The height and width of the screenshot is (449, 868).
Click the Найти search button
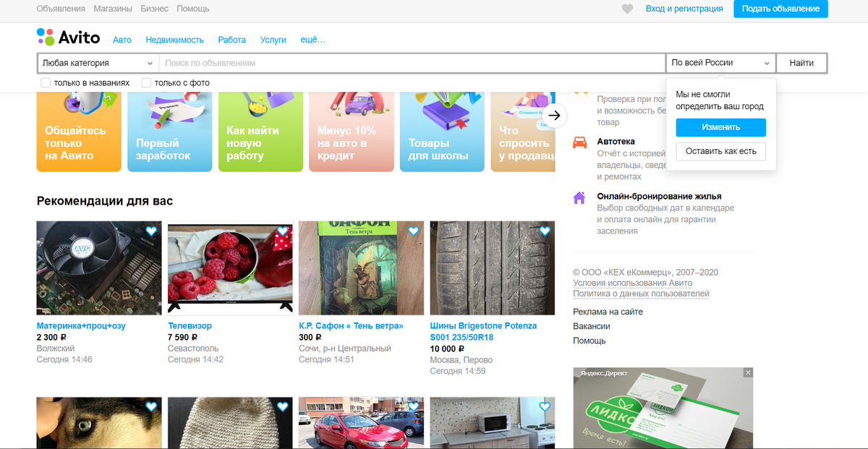coord(801,63)
